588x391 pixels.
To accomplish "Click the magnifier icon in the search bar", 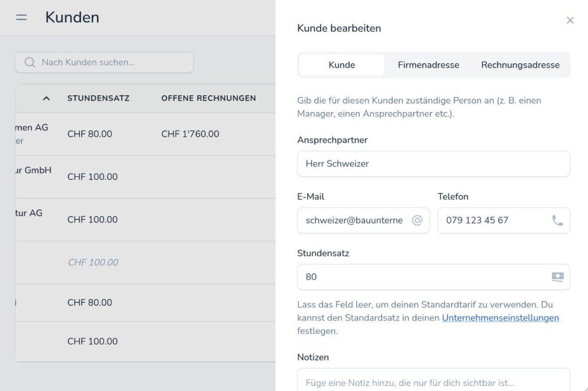I will coord(30,62).
